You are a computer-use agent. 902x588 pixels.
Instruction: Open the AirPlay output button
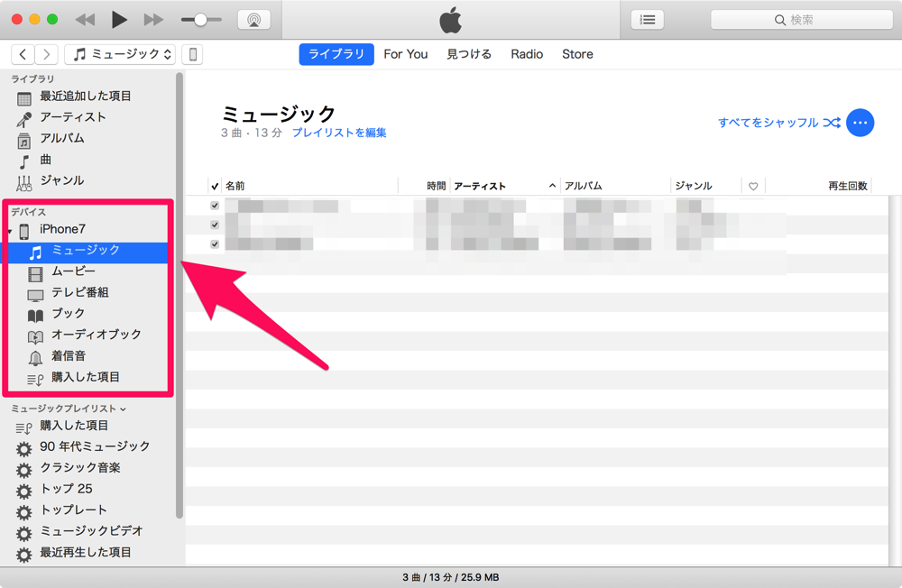click(254, 20)
